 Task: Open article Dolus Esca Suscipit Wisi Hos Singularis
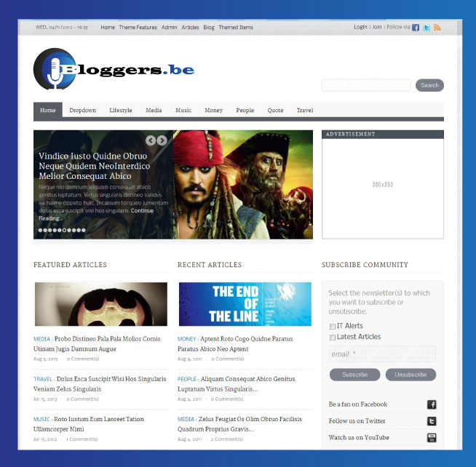pyautogui.click(x=100, y=384)
